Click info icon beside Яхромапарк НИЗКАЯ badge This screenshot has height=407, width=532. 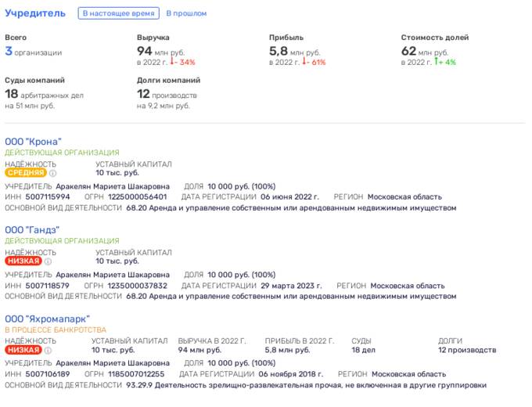pos(48,351)
